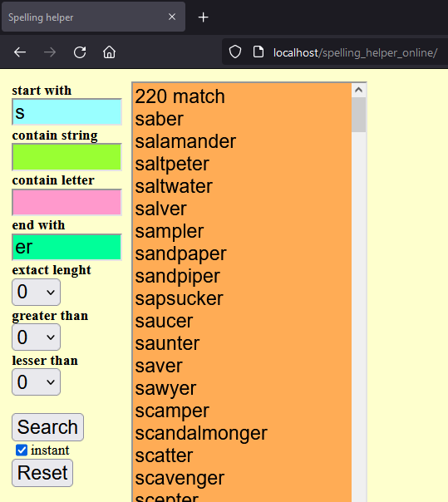Click the results list scroll-up arrow

pos(359,90)
